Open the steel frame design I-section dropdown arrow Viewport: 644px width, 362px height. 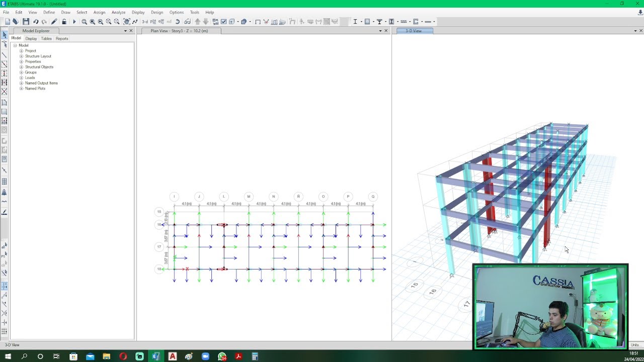(x=361, y=22)
